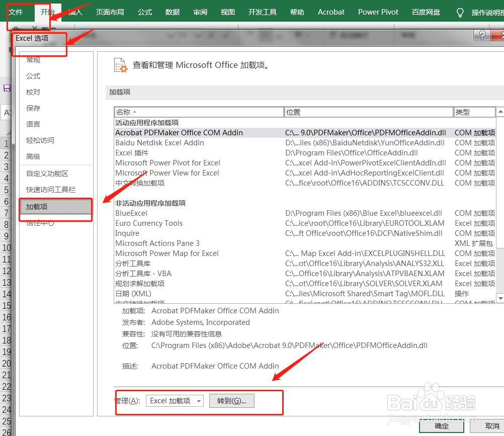Open the 数据 ribbon tab

[173, 12]
